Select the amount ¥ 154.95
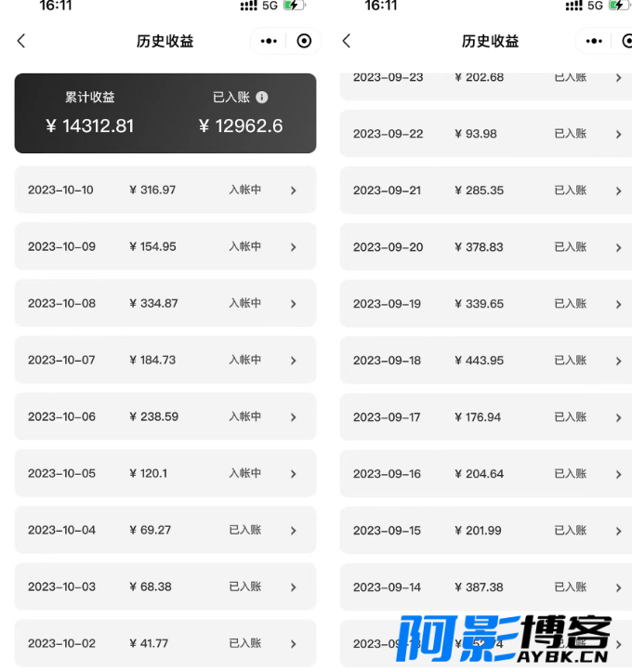632x672 pixels. coord(152,246)
